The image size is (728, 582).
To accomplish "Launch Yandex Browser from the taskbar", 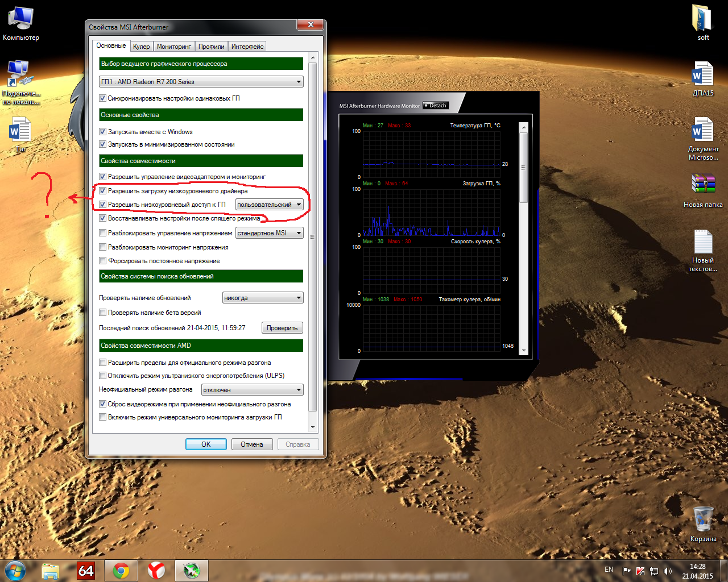I will pos(156,571).
